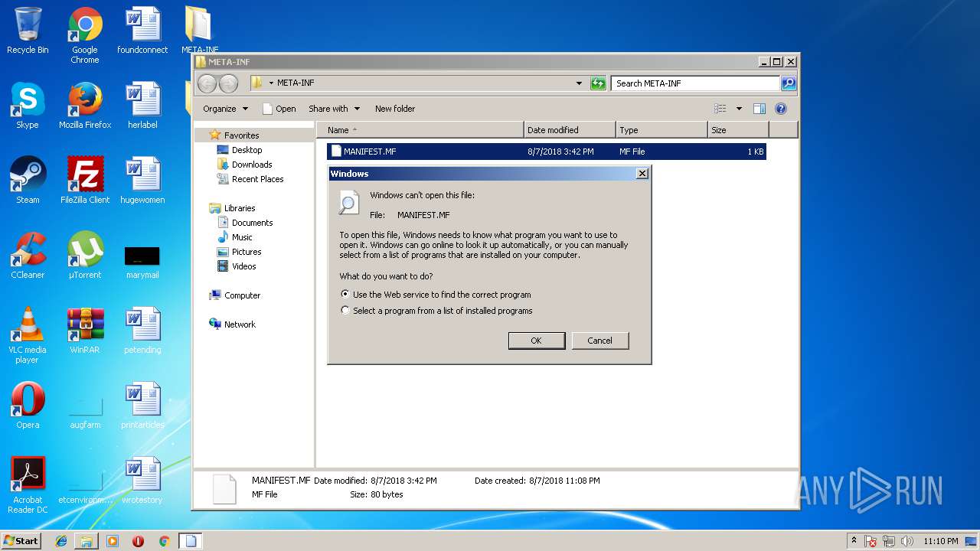Screen dimensions: 980x551
Task: Click the taskbar volume speaker icon
Action: point(907,541)
